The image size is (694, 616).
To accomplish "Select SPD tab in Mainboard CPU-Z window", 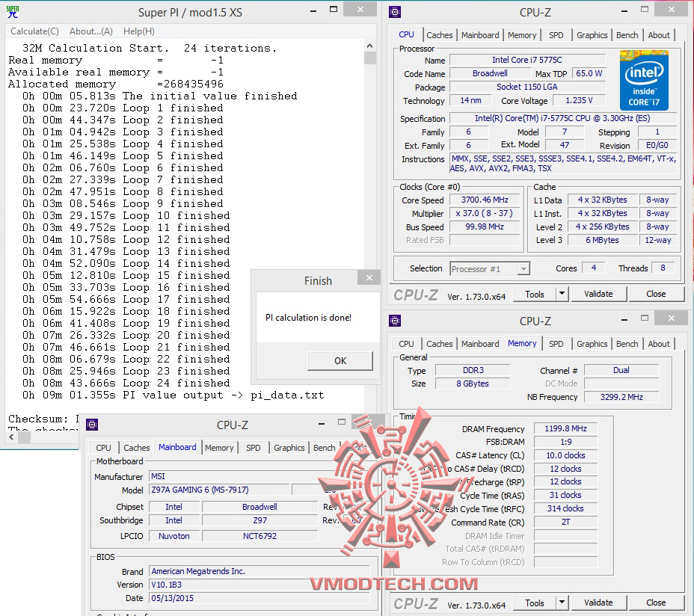I will [254, 448].
